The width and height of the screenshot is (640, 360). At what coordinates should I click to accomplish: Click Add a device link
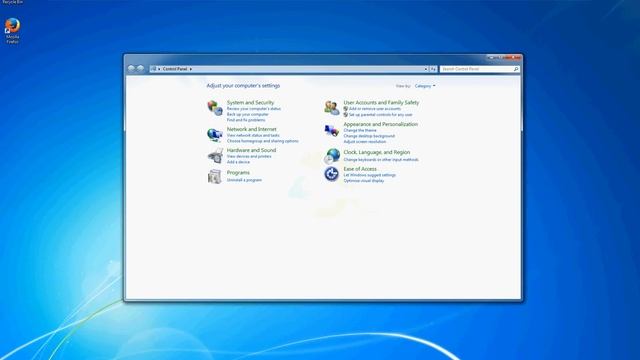click(238, 162)
